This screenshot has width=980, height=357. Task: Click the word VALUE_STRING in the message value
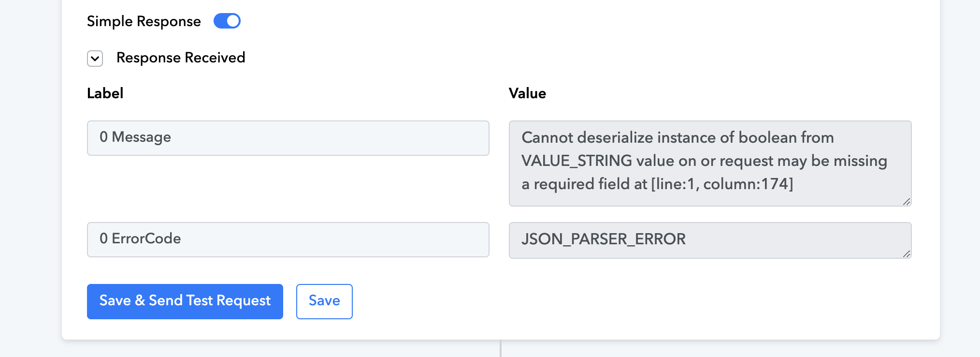(x=576, y=161)
